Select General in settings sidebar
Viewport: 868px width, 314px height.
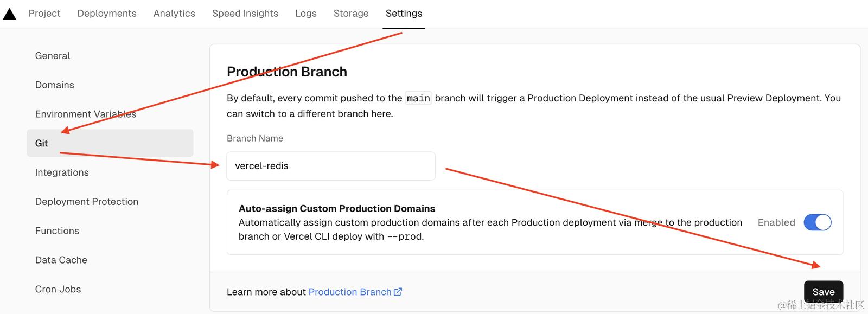click(x=53, y=56)
